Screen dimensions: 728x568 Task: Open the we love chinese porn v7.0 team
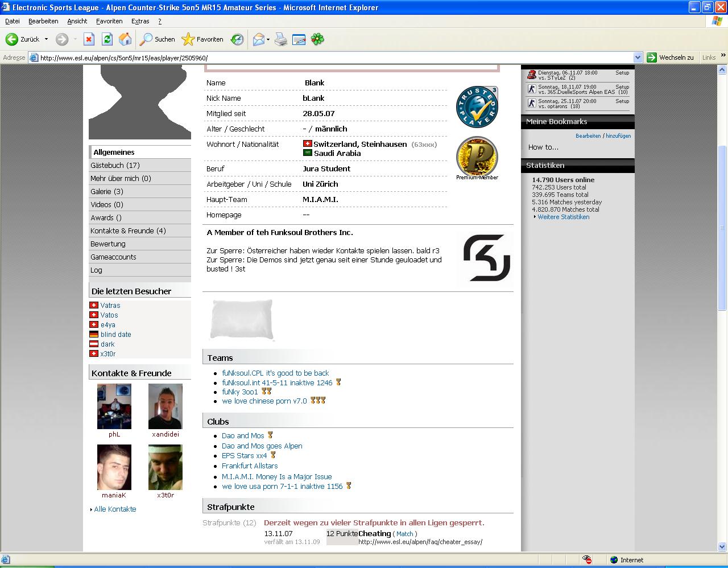(264, 401)
